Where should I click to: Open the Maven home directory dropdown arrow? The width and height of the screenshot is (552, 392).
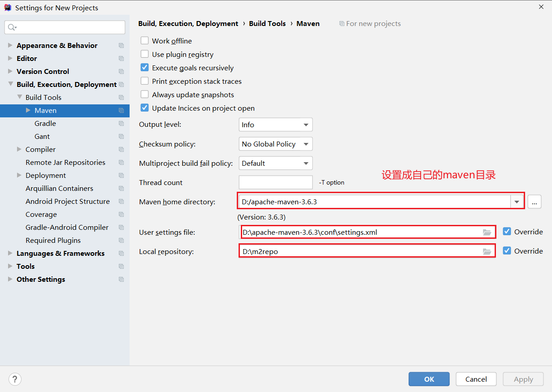[x=517, y=202]
